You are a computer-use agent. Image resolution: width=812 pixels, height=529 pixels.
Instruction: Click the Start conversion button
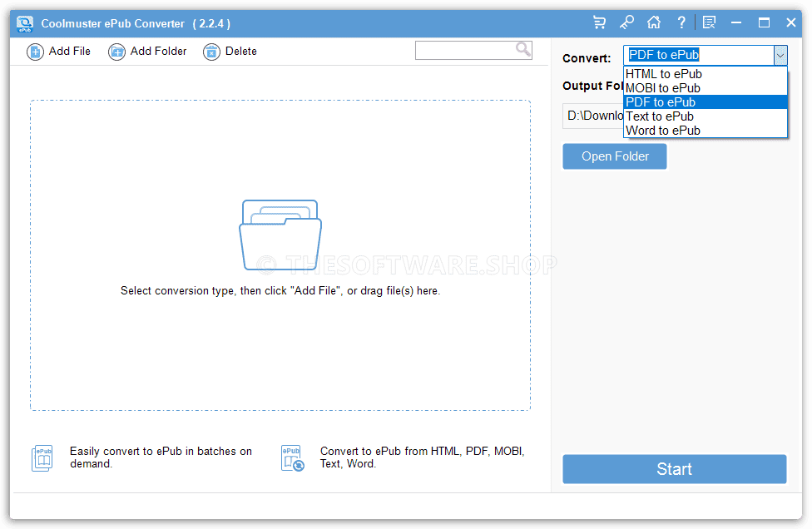674,469
